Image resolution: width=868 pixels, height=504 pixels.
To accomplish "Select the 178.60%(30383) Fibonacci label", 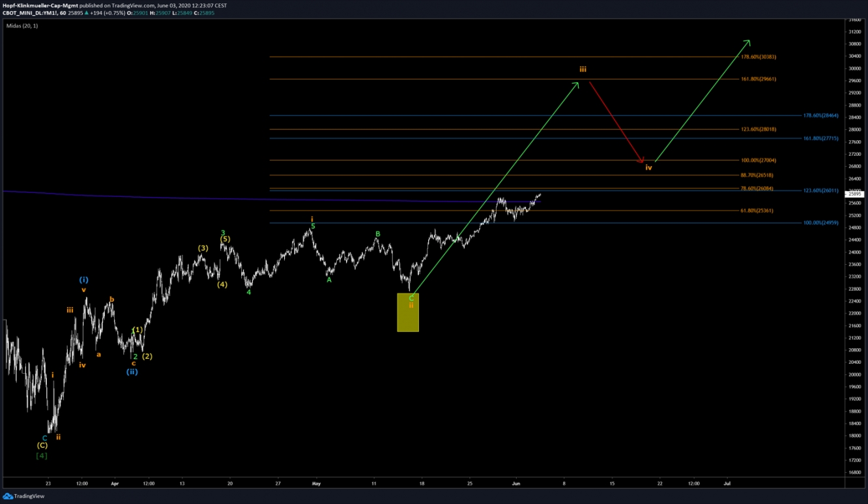I will 759,57.
